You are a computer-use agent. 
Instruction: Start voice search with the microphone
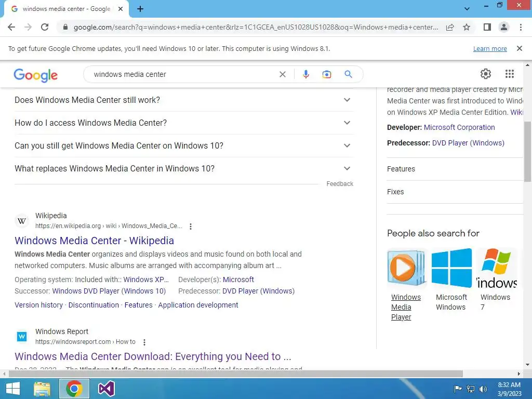(305, 74)
